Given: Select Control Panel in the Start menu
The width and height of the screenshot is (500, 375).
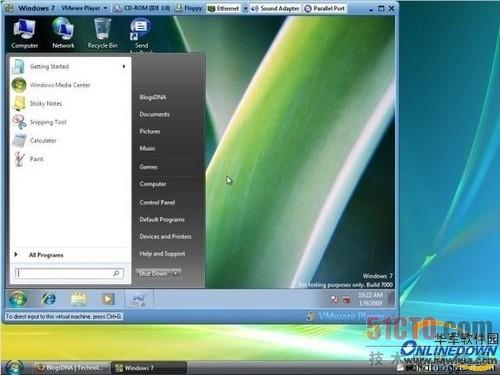Looking at the screenshot, I should tap(157, 202).
